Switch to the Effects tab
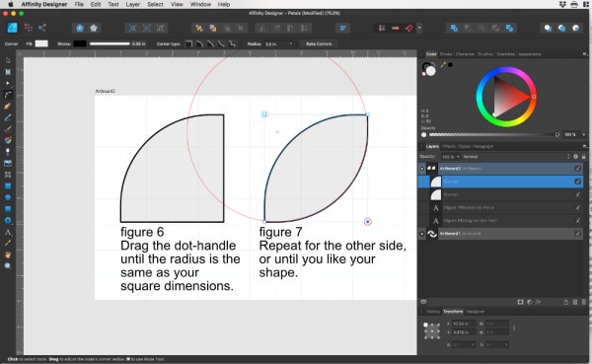592x364 pixels. pyautogui.click(x=449, y=147)
